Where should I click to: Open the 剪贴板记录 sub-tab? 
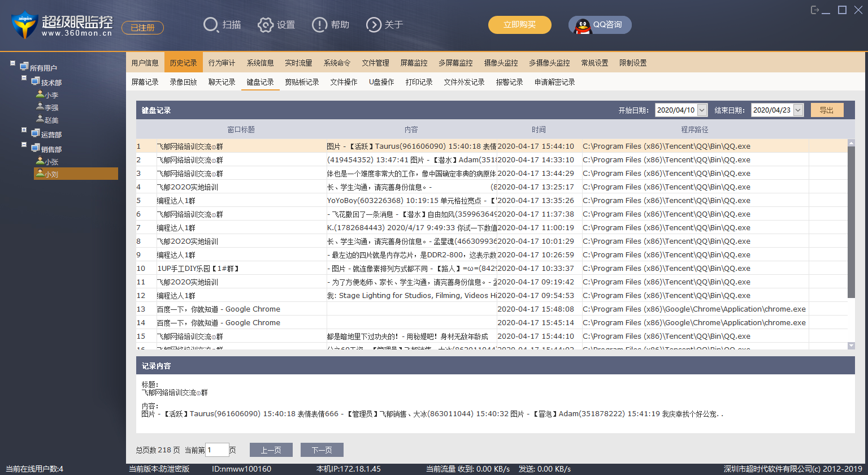(302, 82)
